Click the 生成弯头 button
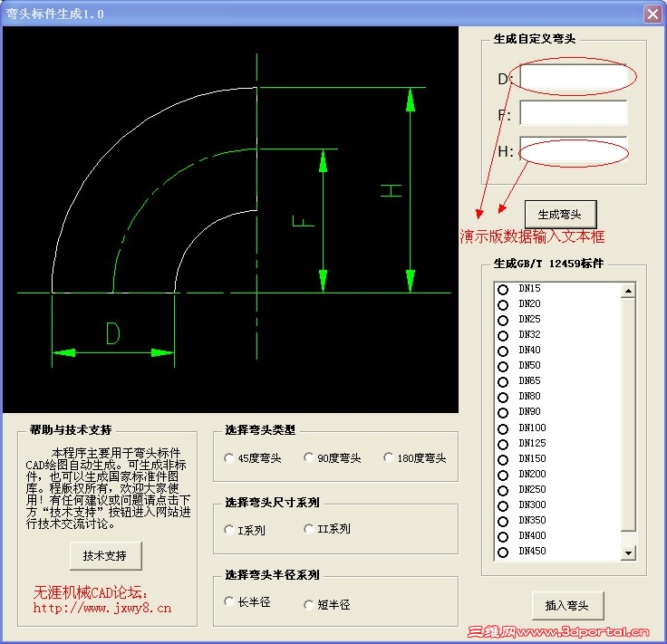 [x=560, y=215]
